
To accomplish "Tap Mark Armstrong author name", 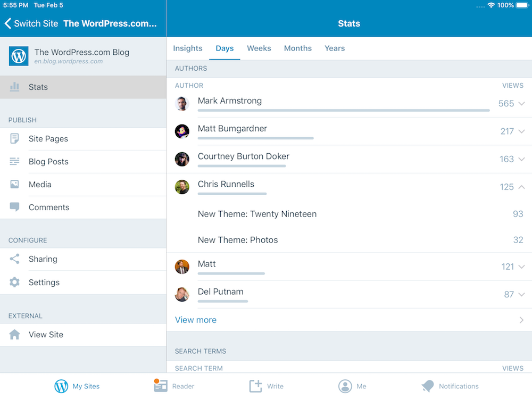I will coord(230,101).
